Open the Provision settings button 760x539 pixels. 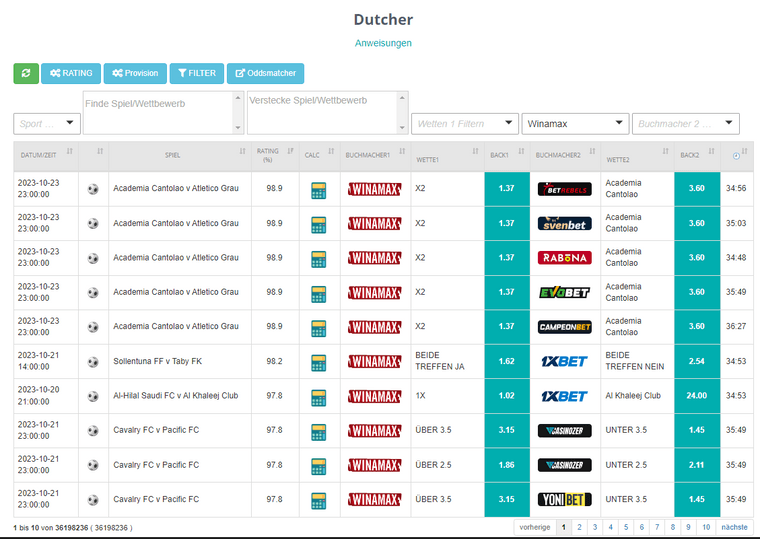[x=135, y=73]
